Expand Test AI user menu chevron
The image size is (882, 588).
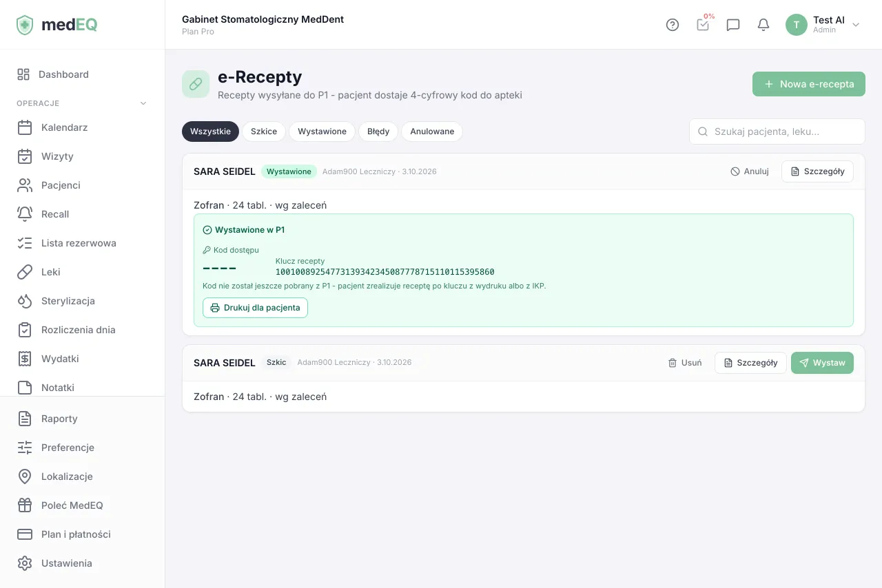[x=856, y=25]
